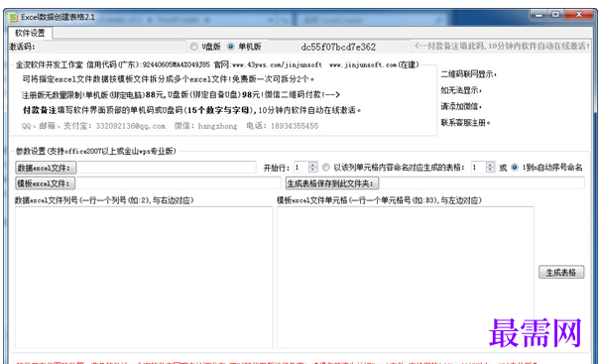
Task: Open the 软件设置 tab
Action: click(x=30, y=33)
